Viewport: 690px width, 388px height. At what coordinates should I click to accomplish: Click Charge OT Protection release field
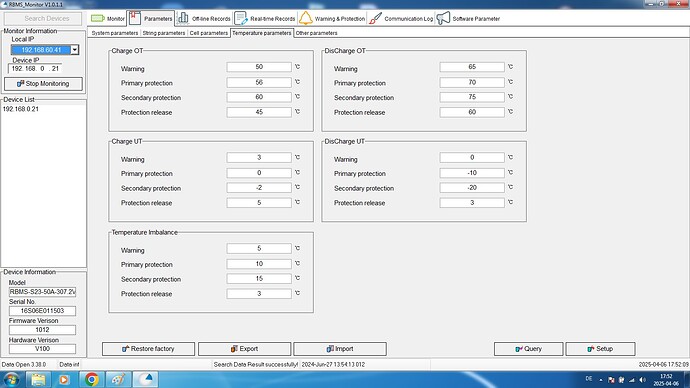259,112
